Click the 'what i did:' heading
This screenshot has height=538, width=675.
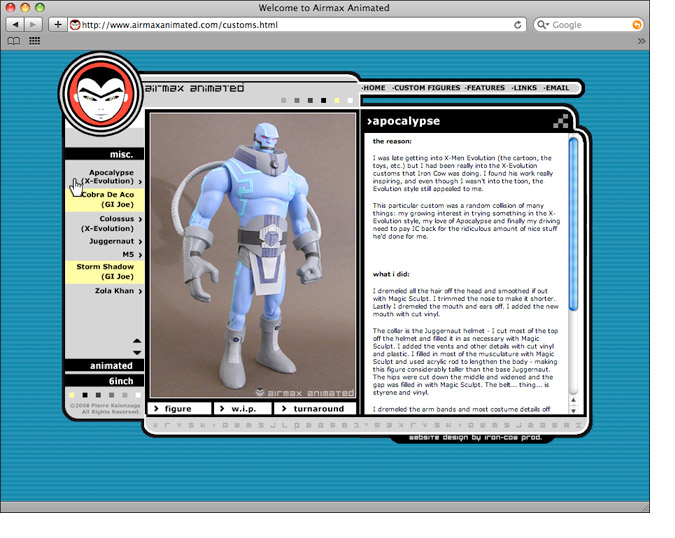tap(391, 274)
